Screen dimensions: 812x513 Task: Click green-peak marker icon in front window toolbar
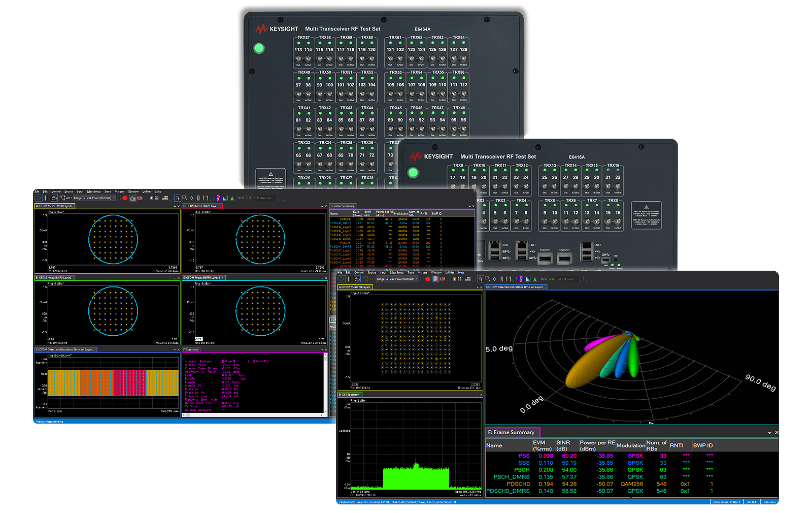click(x=534, y=279)
